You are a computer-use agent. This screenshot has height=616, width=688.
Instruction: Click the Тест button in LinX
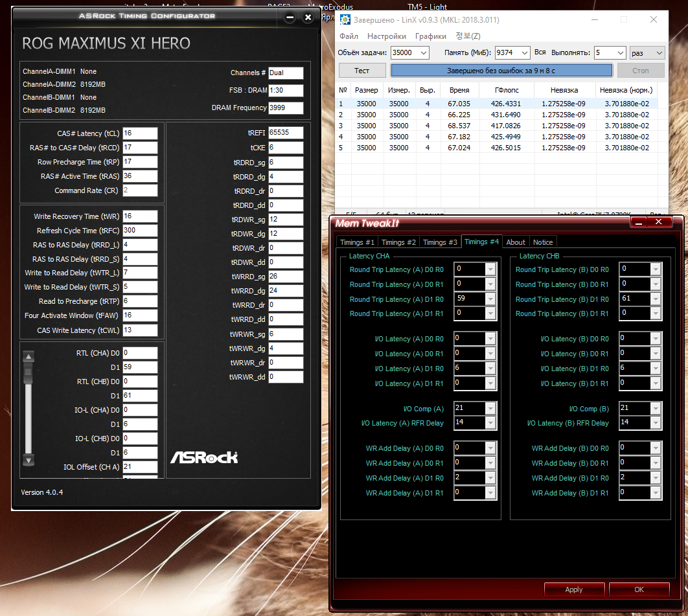[x=362, y=71]
